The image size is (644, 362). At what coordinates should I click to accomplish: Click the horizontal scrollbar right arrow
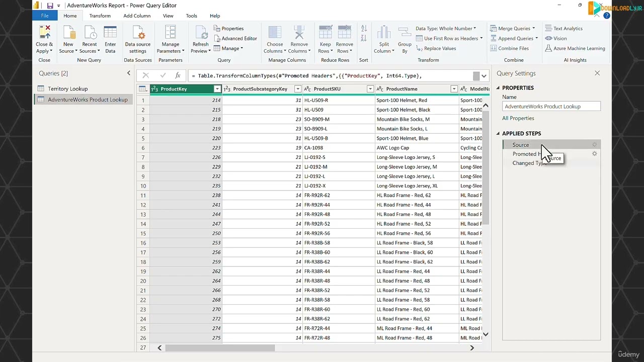(472, 348)
